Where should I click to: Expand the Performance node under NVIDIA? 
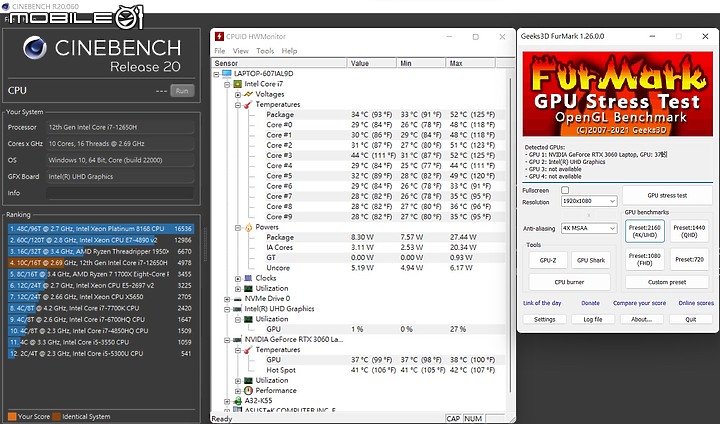pos(237,391)
